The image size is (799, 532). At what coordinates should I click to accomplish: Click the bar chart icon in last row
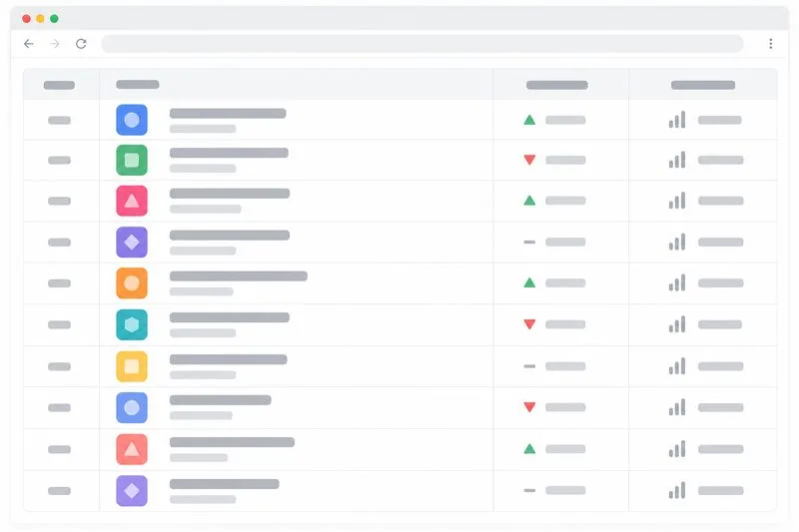(x=677, y=490)
